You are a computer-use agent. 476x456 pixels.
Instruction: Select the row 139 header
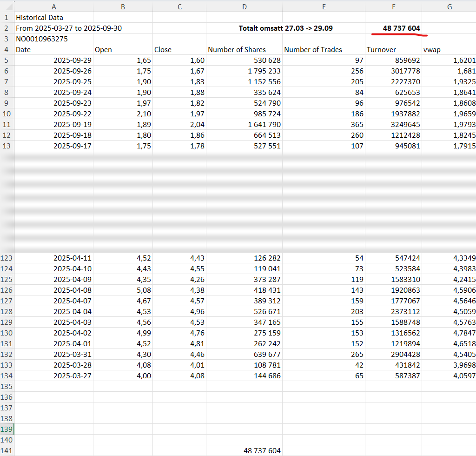[x=7, y=429]
